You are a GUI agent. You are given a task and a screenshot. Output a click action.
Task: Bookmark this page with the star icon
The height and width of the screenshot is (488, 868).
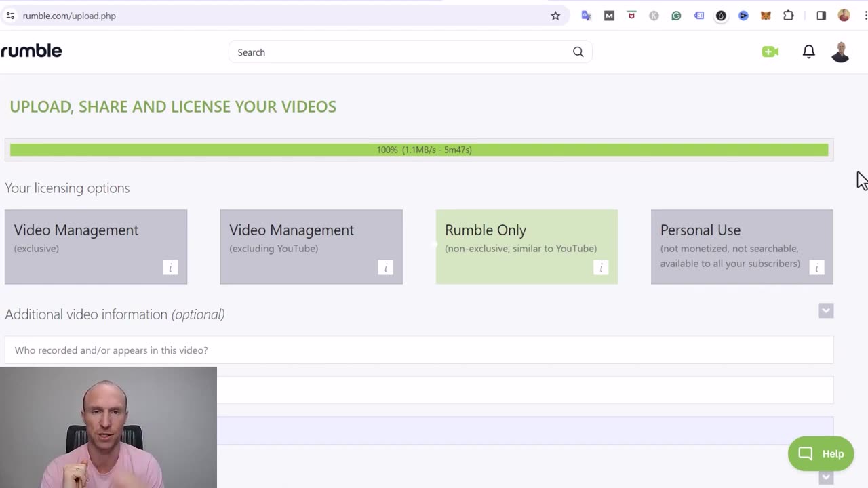click(555, 16)
